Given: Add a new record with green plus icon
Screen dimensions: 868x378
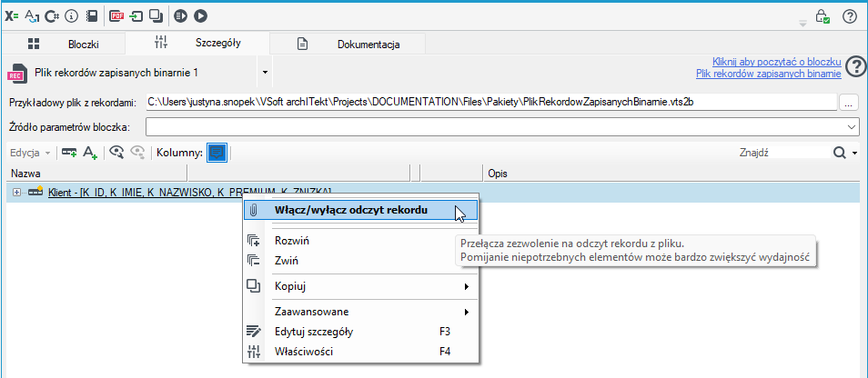Looking at the screenshot, I should click(69, 153).
